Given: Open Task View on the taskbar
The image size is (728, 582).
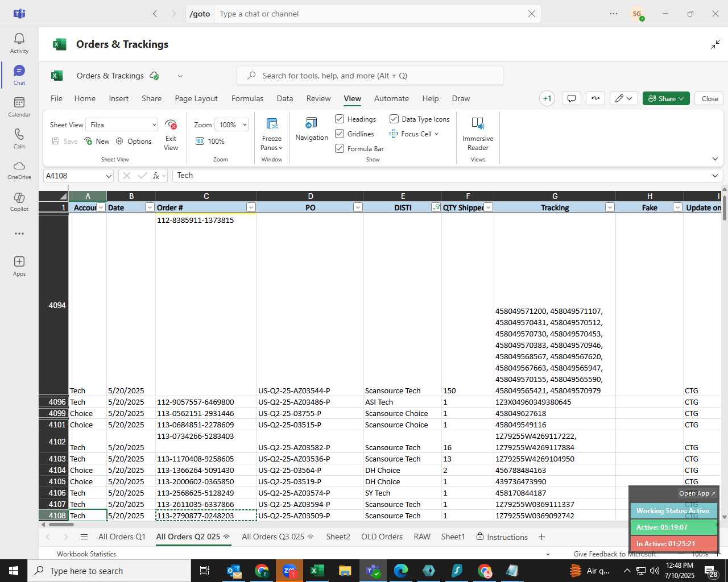Looking at the screenshot, I should click(x=205, y=571).
